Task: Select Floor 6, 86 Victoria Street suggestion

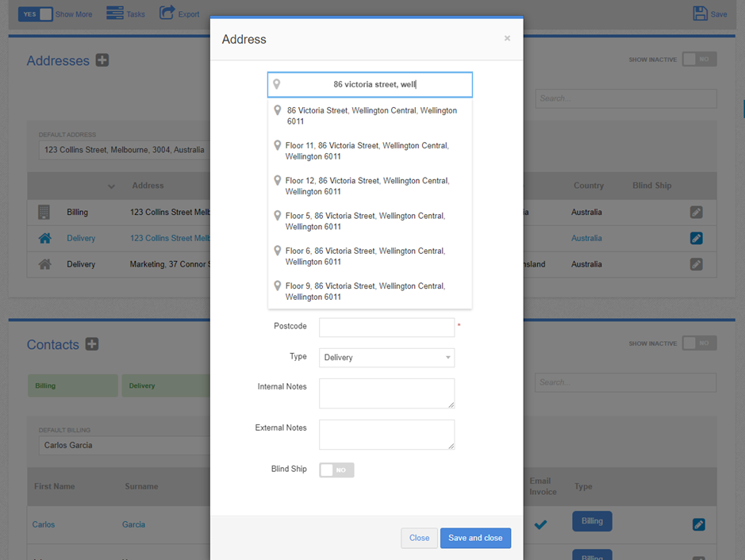Action: pyautogui.click(x=370, y=256)
